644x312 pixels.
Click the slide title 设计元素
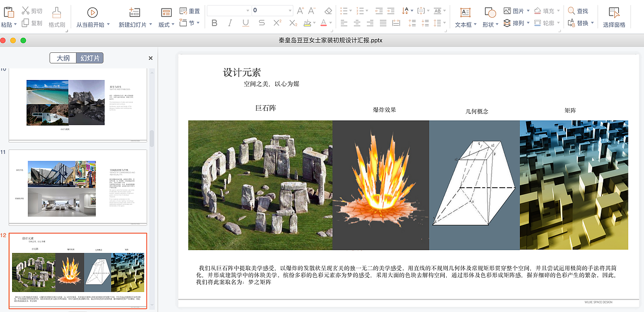[x=242, y=72]
